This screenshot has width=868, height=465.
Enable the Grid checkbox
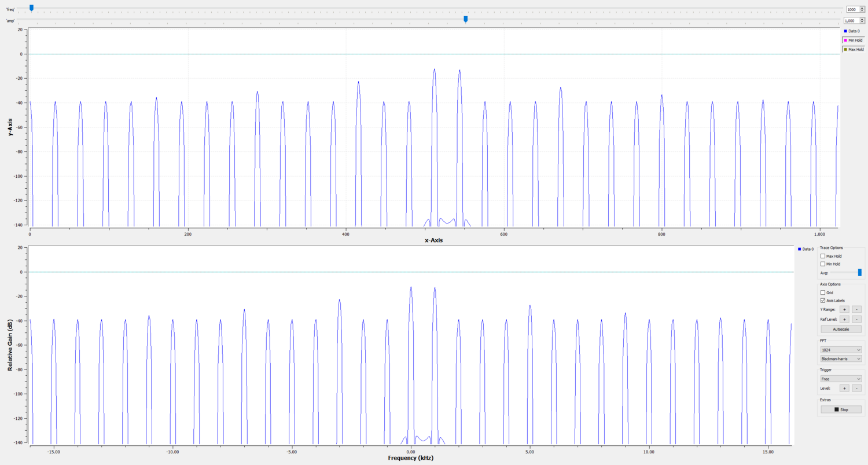pyautogui.click(x=823, y=292)
